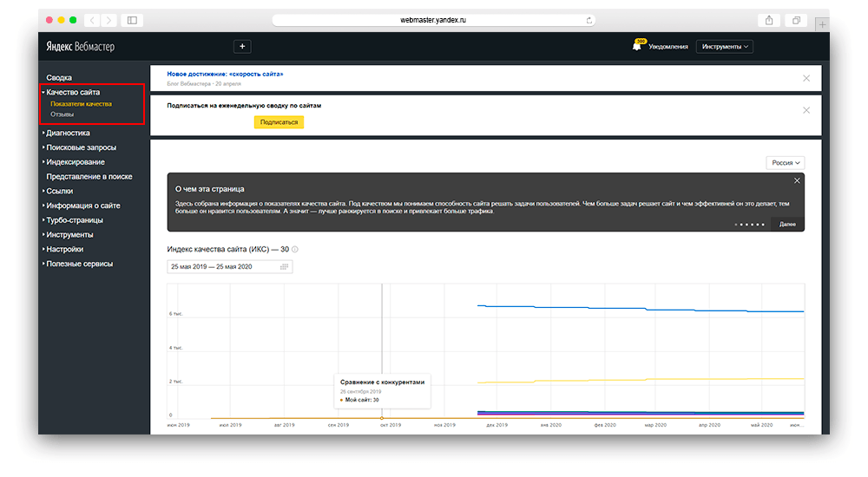Click the yellow competitor line on chart

[x=642, y=380]
